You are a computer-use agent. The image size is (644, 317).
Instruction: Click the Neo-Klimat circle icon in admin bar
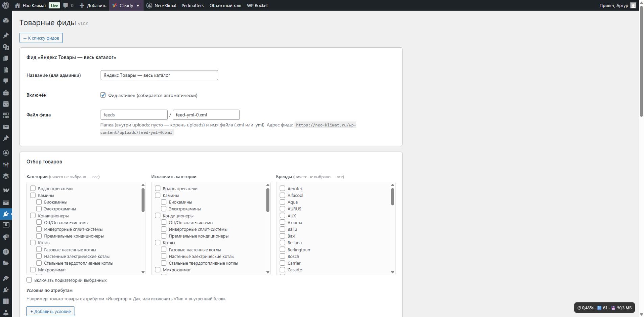pyautogui.click(x=149, y=5)
